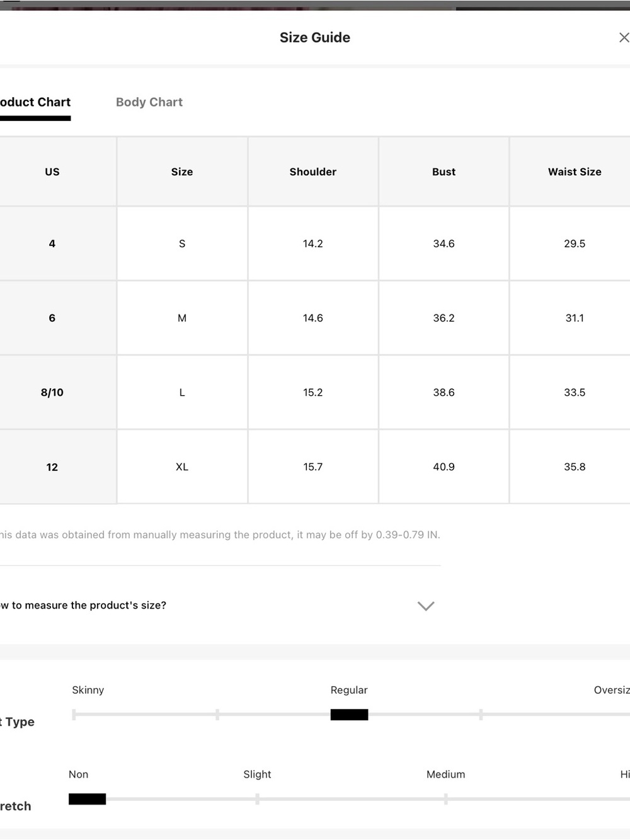Click the Bust column header
Viewport: 630px width, 840px height.
point(444,171)
